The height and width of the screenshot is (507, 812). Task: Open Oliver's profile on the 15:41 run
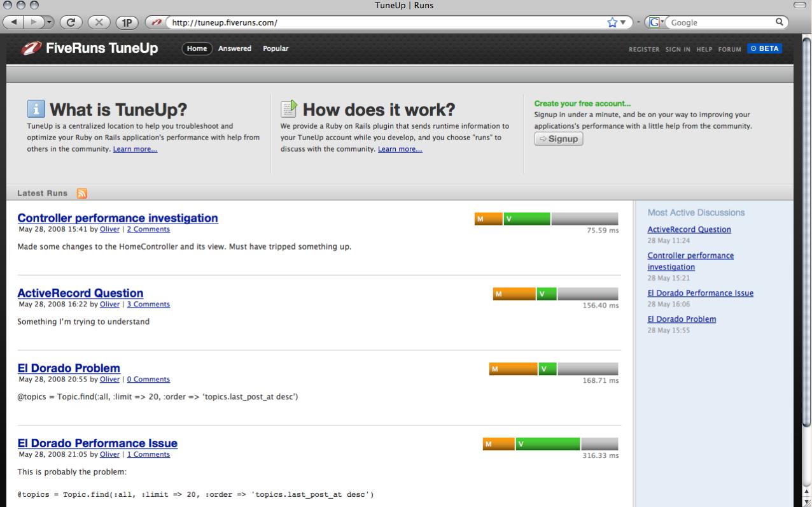(x=109, y=229)
